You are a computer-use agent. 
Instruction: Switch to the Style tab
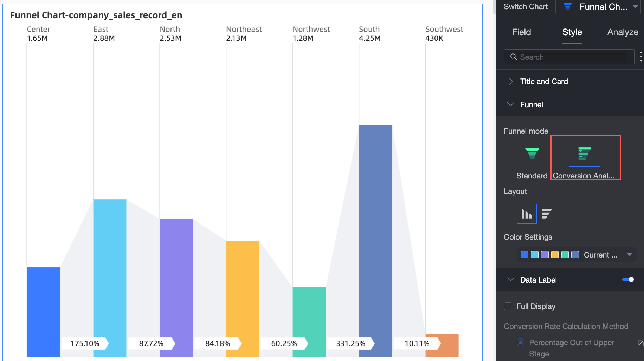(572, 32)
